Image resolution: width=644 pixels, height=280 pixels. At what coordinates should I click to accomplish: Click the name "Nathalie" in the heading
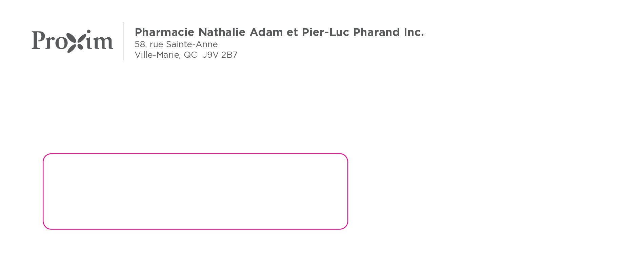222,32
